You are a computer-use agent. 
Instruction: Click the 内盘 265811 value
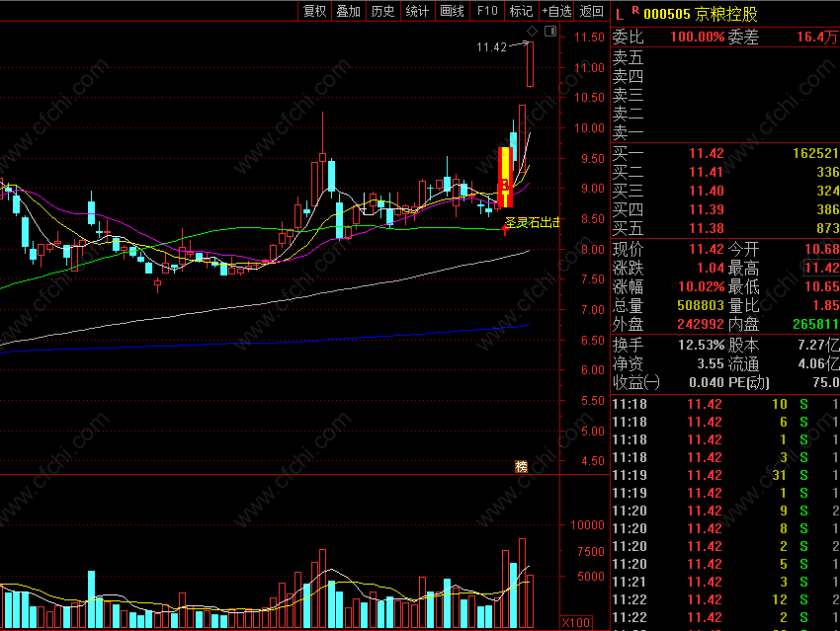815,324
